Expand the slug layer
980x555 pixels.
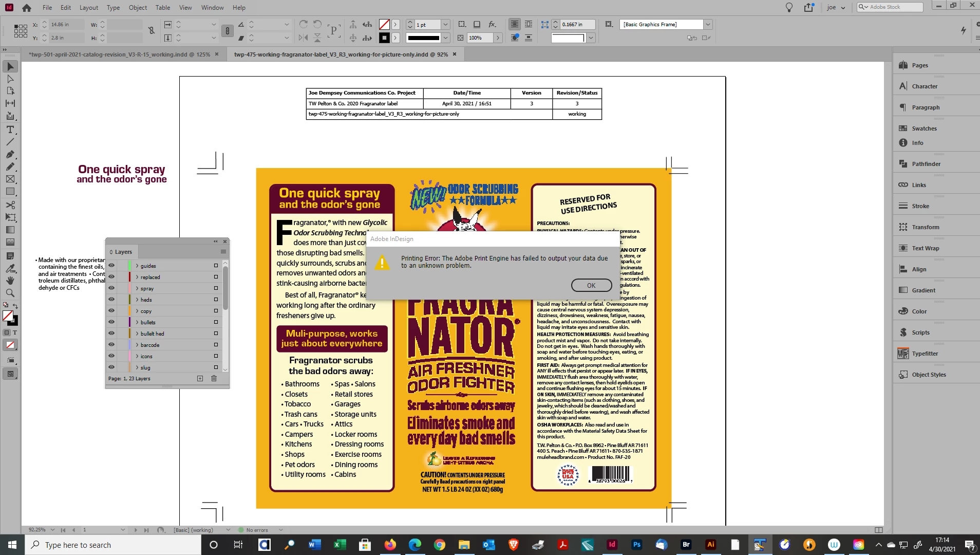(x=137, y=367)
